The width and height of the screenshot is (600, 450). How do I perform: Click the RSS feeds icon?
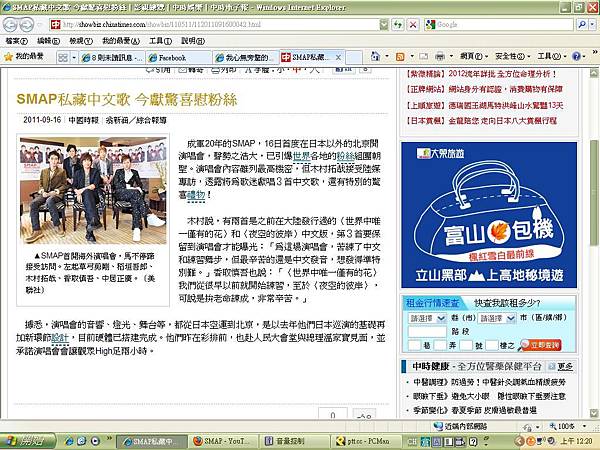[400, 57]
